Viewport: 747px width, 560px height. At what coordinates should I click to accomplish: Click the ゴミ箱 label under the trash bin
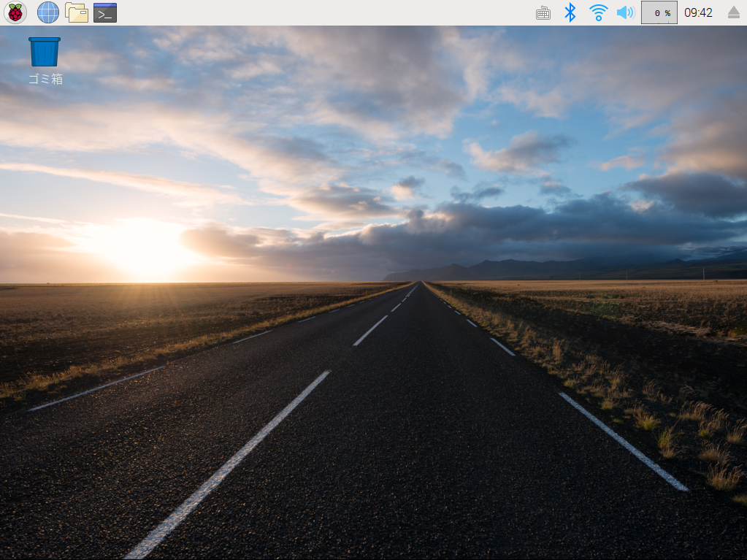(x=45, y=80)
